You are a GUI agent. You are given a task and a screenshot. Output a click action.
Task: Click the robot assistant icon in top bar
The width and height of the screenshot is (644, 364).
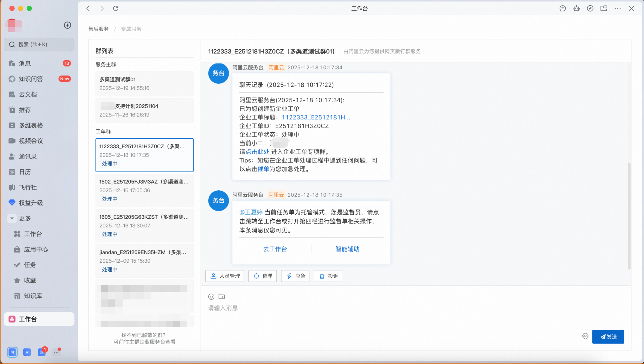(x=576, y=8)
